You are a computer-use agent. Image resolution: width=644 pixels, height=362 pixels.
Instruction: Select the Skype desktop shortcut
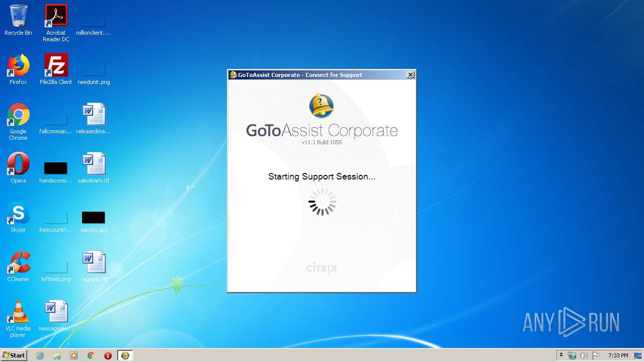tap(18, 217)
